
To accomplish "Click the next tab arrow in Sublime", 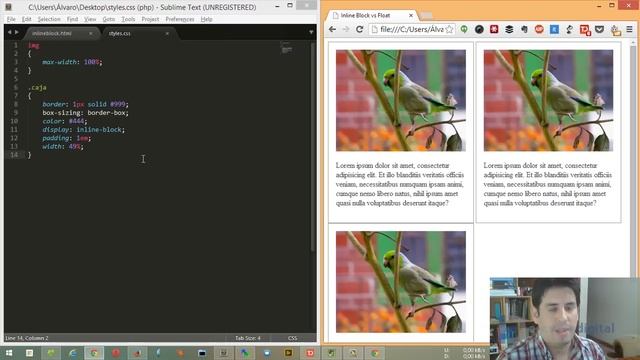I will tap(17, 32).
